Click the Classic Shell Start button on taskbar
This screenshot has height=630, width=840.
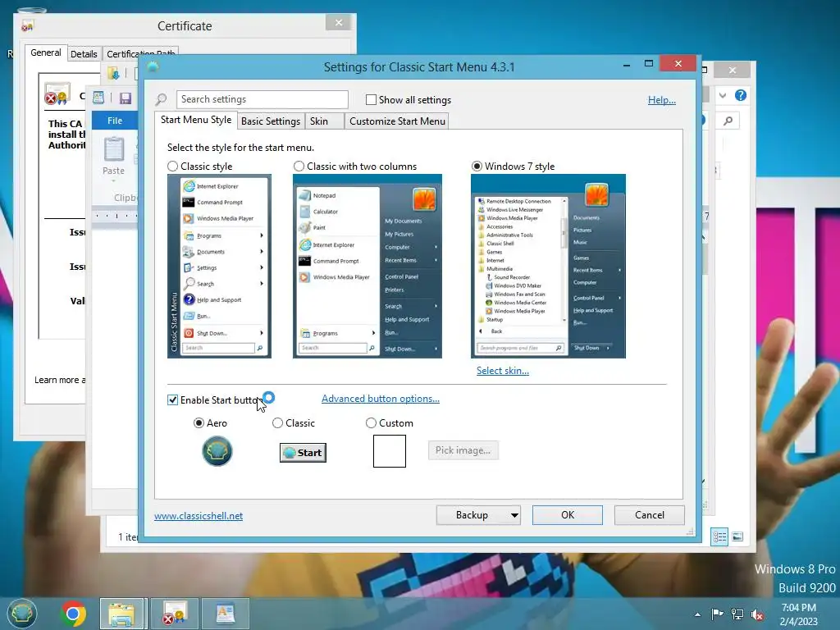(x=21, y=614)
